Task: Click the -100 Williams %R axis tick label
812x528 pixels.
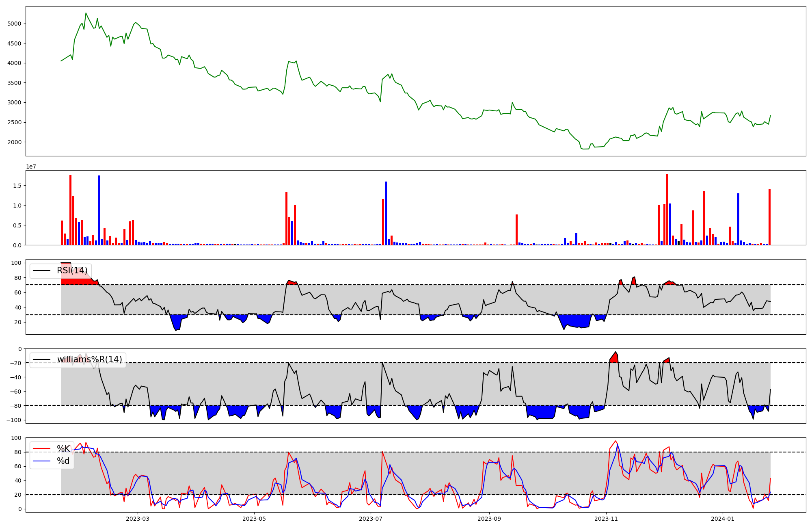Action: (x=14, y=420)
